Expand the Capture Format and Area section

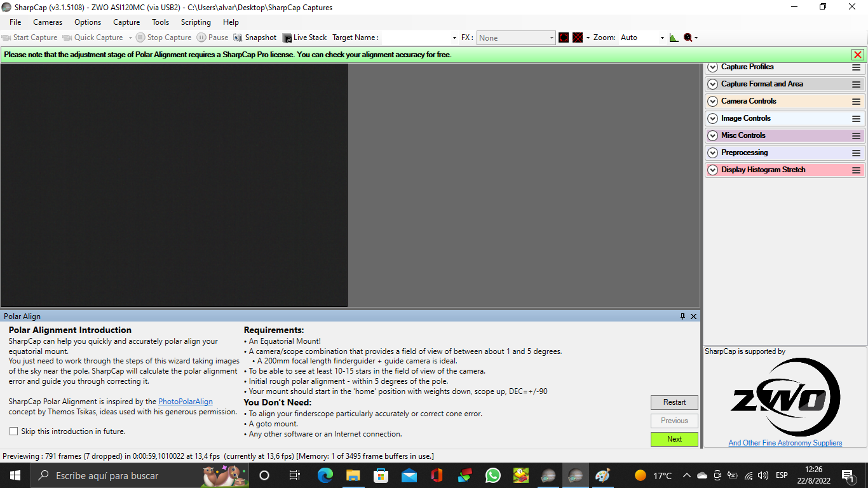[712, 84]
